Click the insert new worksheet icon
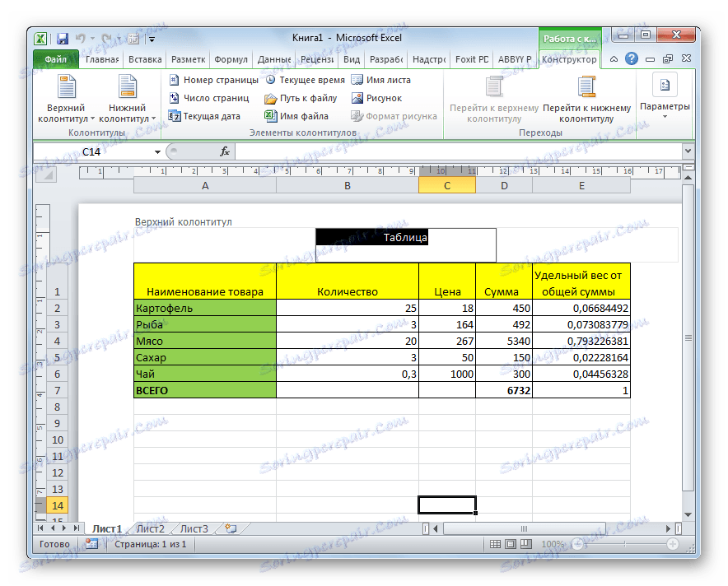 click(x=231, y=528)
